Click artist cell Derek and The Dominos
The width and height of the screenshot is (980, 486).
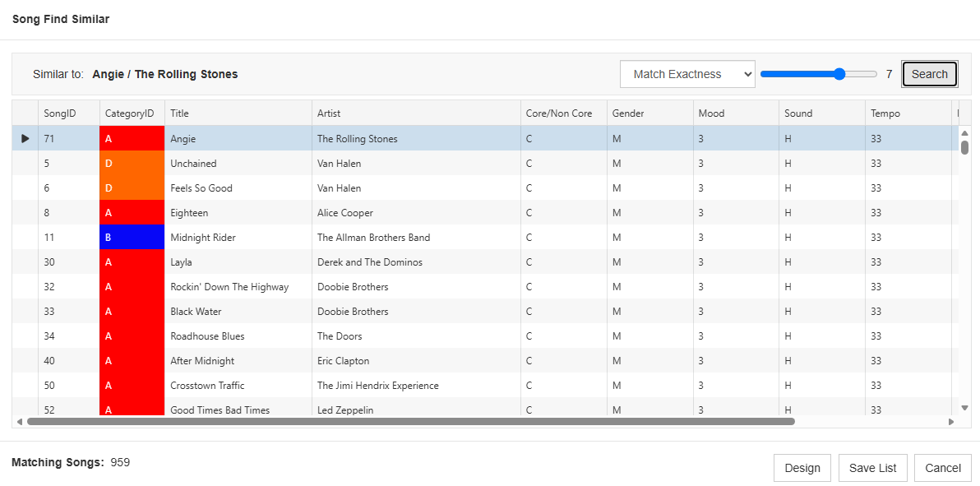(416, 262)
